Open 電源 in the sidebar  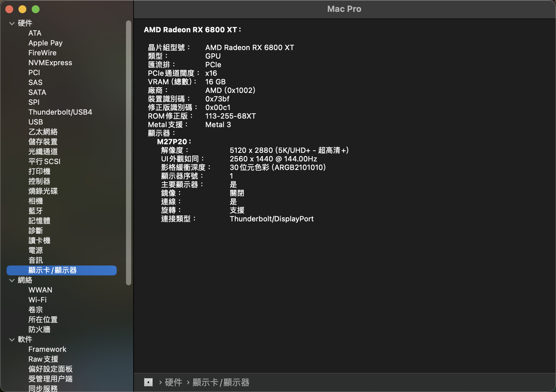pyautogui.click(x=36, y=251)
